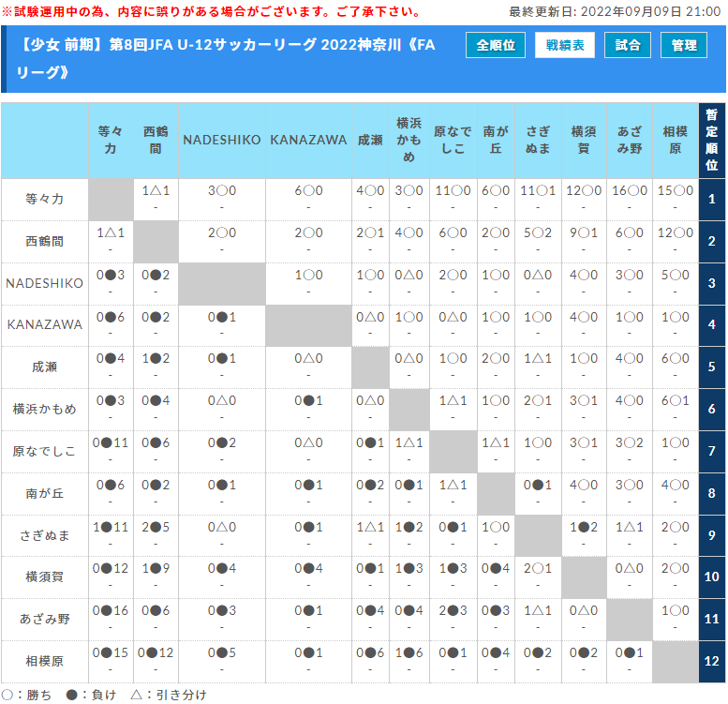The width and height of the screenshot is (728, 704).
Task: Select the 横浜かもめ row header
Action: (x=45, y=409)
